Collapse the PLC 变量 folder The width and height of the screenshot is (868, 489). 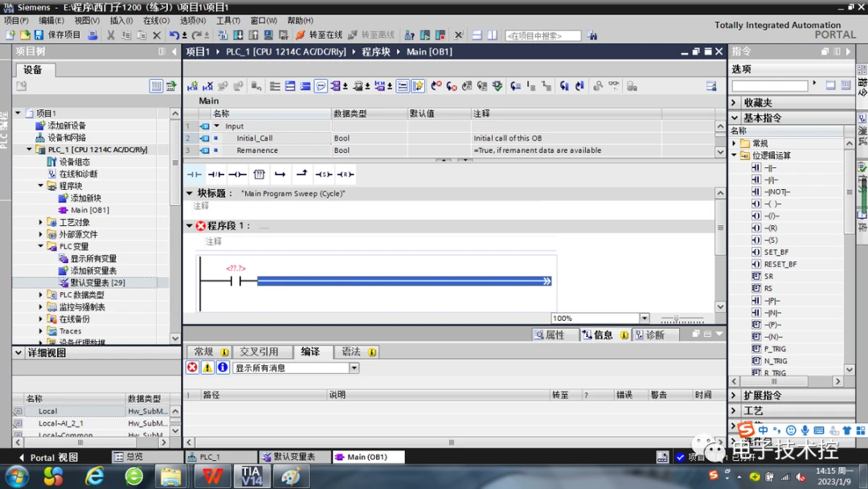[40, 246]
